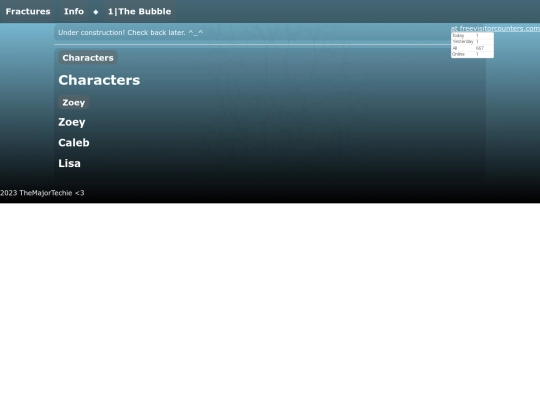Open the 1|The Bubble chapter link
Screen dimensions: 540x405
click(139, 11)
